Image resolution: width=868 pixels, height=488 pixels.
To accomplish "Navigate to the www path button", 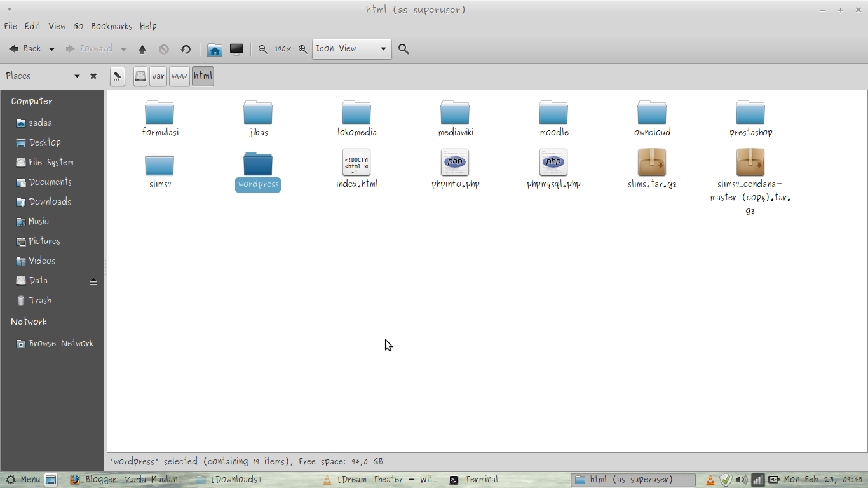I will 179,76.
